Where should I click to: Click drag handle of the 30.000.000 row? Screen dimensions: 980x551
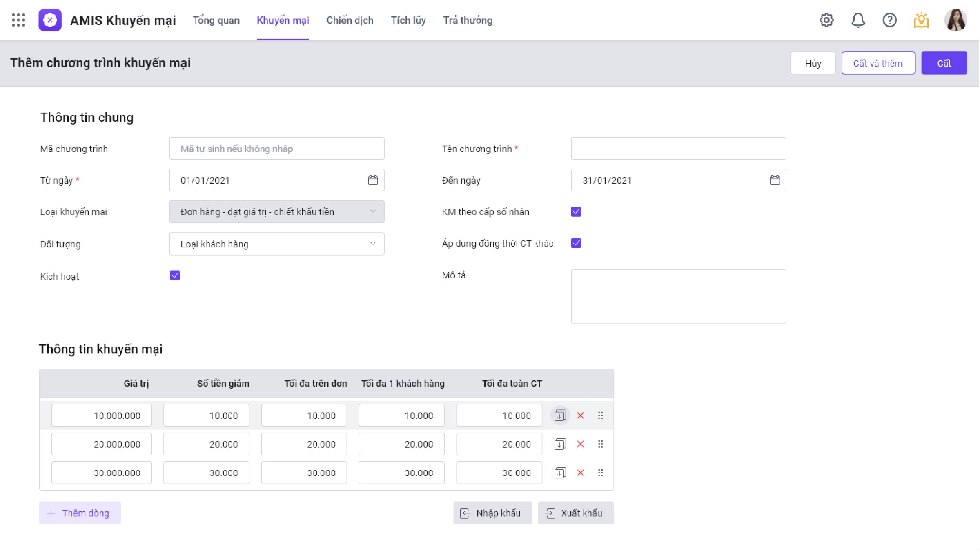[x=600, y=473]
